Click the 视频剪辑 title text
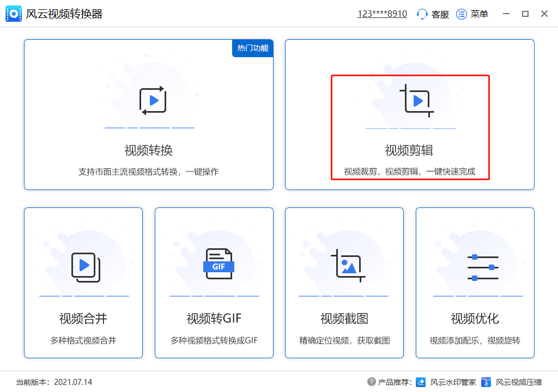 (409, 150)
